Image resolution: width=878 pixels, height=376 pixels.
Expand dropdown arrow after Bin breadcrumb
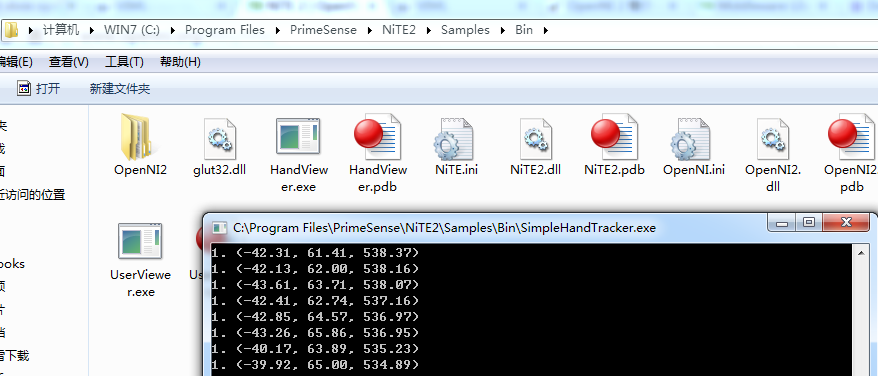[x=546, y=30]
